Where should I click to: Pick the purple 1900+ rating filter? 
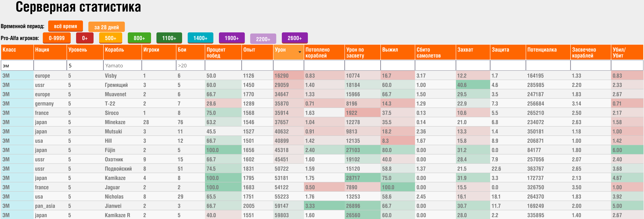click(x=231, y=38)
